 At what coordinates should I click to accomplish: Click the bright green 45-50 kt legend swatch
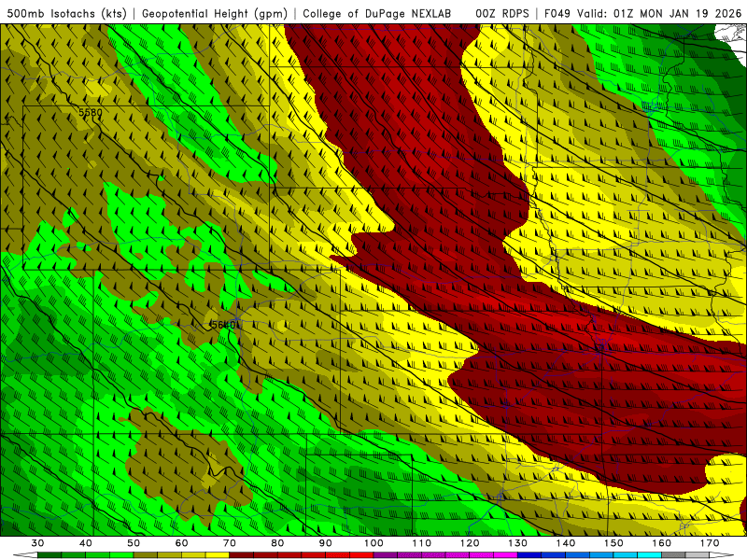coord(121,554)
